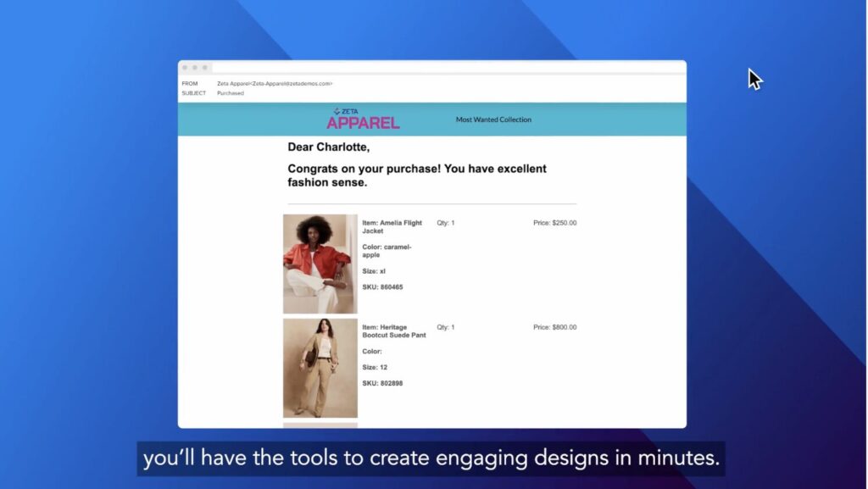The width and height of the screenshot is (868, 489).
Task: Click the third traffic-light window dot
Action: (203, 67)
